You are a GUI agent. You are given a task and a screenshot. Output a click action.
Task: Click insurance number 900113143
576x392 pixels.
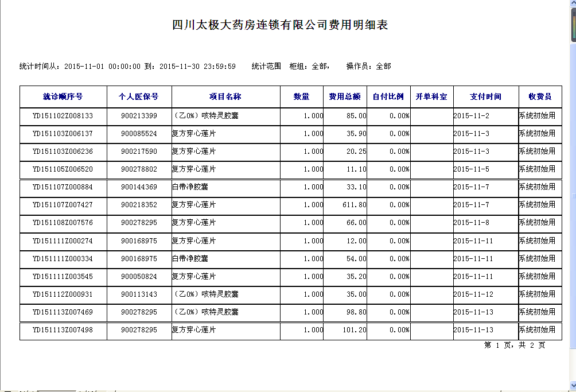click(139, 294)
